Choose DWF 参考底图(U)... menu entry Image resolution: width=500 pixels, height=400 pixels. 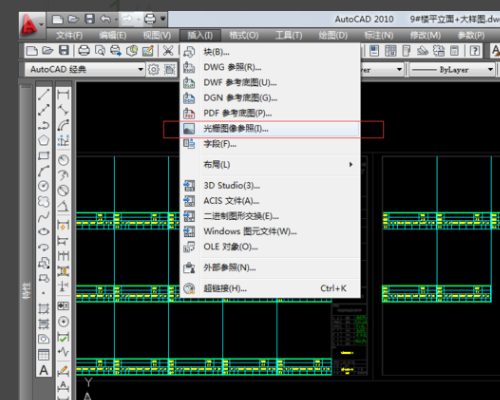270,83
